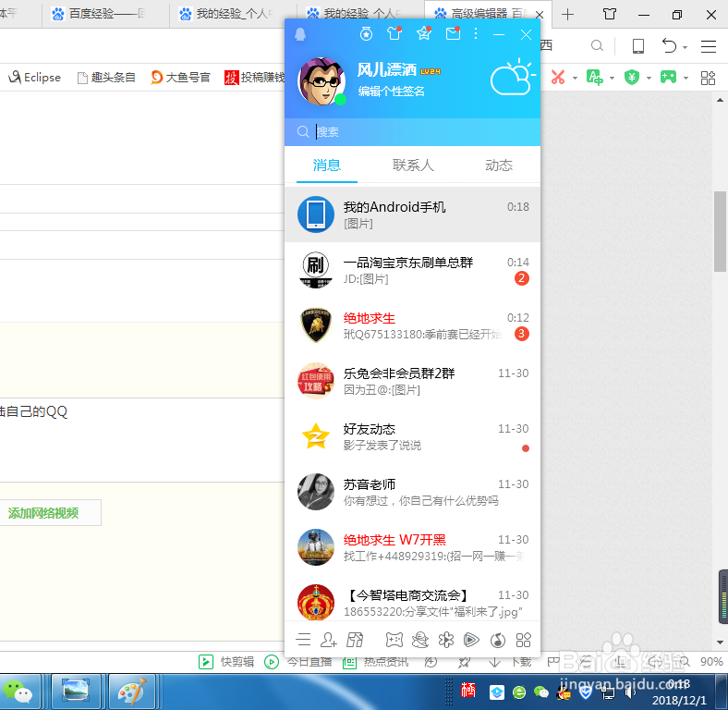
Task: Click the LV24 level badge
Action: [x=431, y=71]
